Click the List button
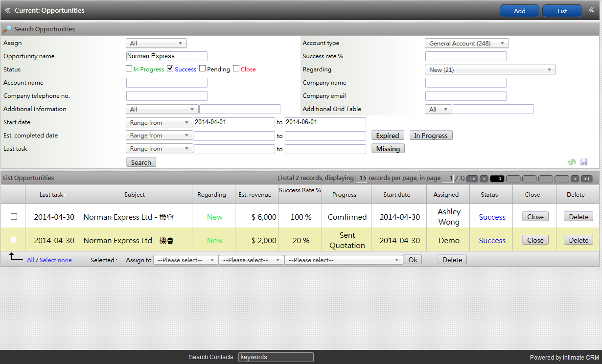This screenshot has width=602, height=364. 562,11
